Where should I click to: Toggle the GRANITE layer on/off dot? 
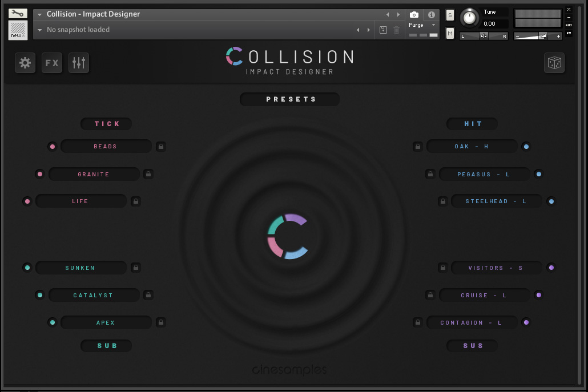40,174
